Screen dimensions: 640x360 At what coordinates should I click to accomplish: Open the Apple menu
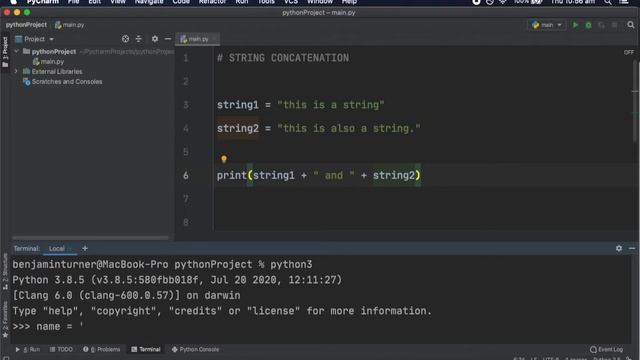pyautogui.click(x=13, y=2)
